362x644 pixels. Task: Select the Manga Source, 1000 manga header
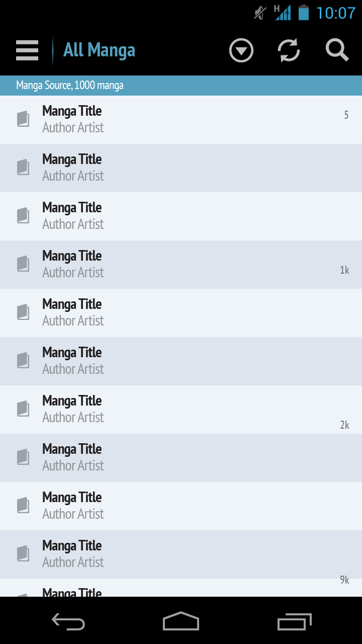[x=70, y=86]
